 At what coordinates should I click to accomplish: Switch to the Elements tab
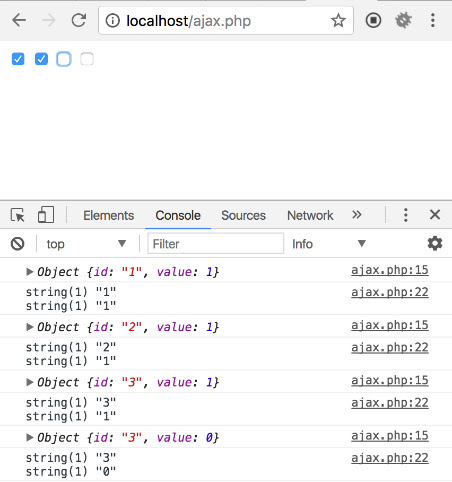pos(109,215)
